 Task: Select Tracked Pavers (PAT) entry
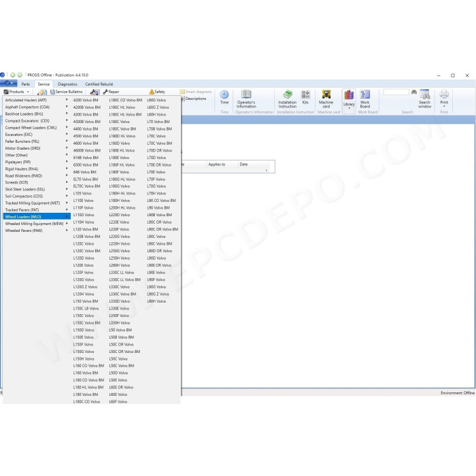coord(37,209)
